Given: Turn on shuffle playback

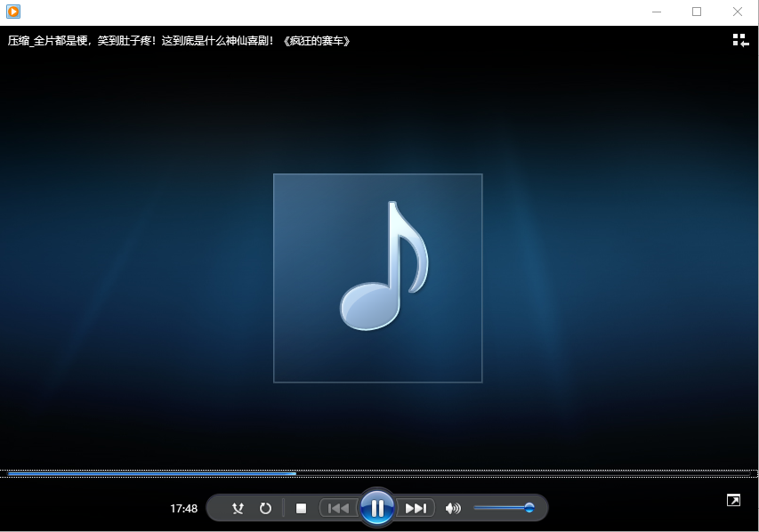Looking at the screenshot, I should pos(238,508).
